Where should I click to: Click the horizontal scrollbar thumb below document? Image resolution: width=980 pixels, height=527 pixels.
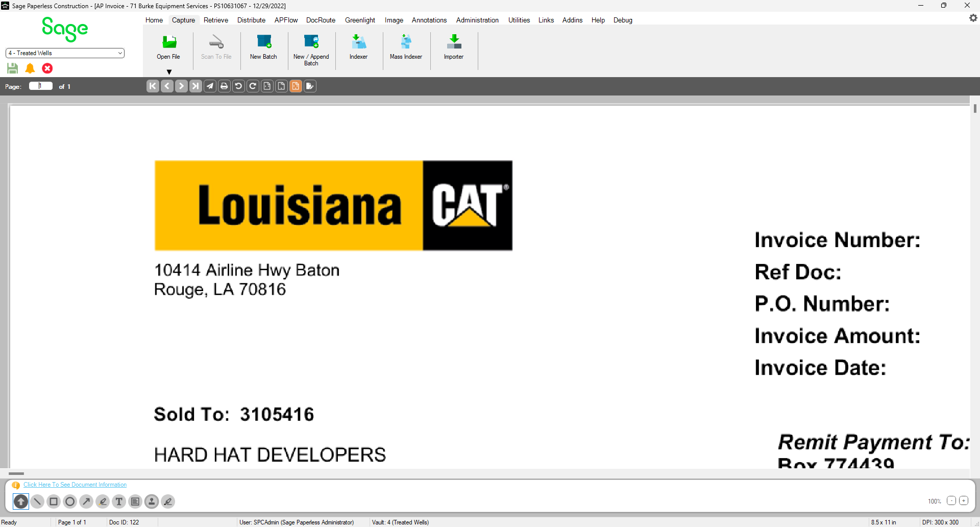click(x=16, y=473)
